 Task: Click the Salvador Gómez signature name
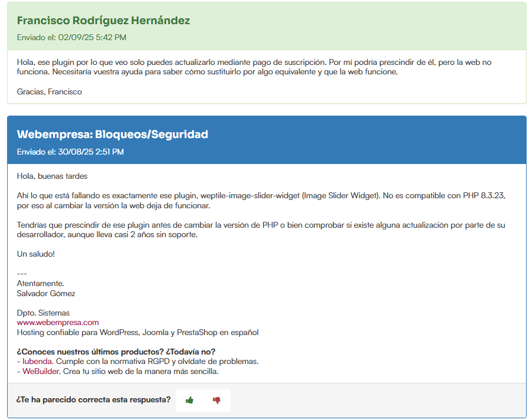coord(46,293)
